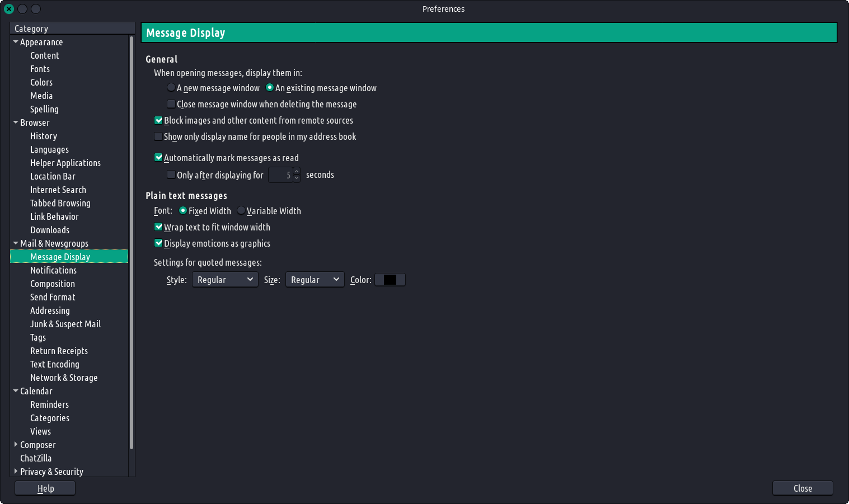Open the Style dropdown for quoted messages
The height and width of the screenshot is (504, 849).
click(x=225, y=280)
